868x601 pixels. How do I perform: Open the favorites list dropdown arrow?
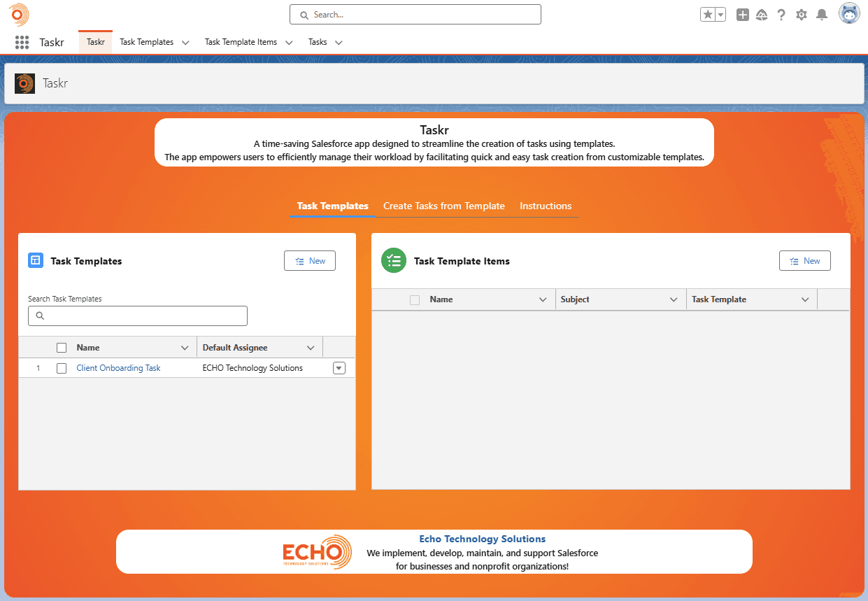tap(720, 15)
